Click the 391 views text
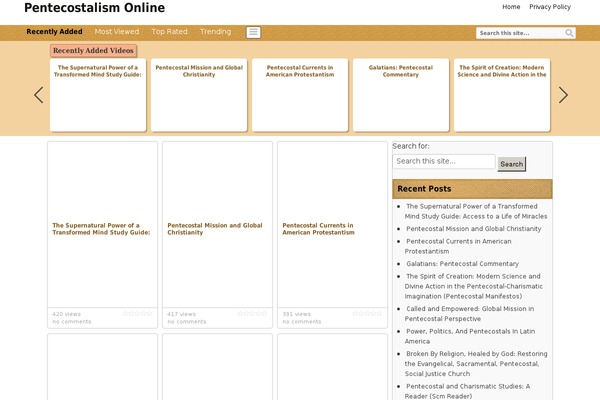This screenshot has height=400, width=600. [297, 314]
